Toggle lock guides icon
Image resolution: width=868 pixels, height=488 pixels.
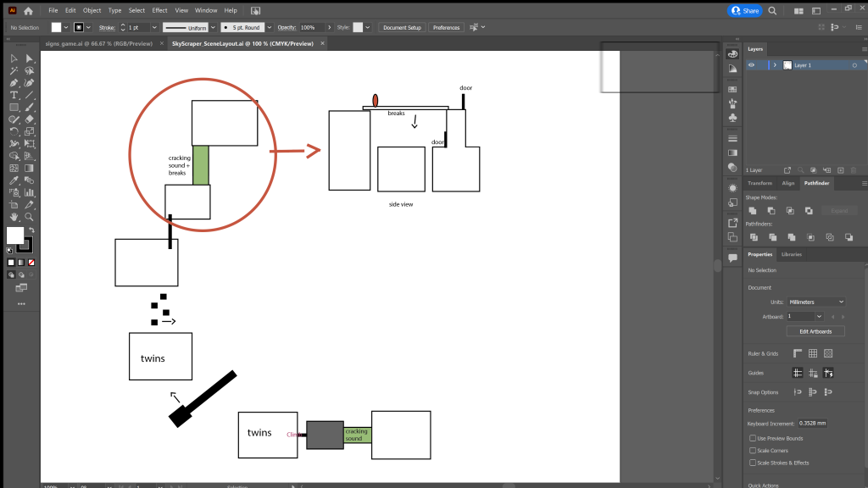click(x=813, y=373)
